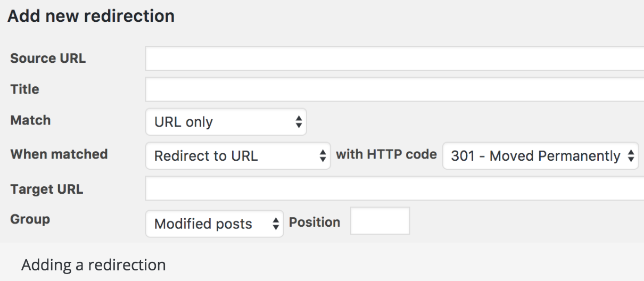This screenshot has height=281, width=644.
Task: Click into the Target URL field
Action: click(x=394, y=189)
